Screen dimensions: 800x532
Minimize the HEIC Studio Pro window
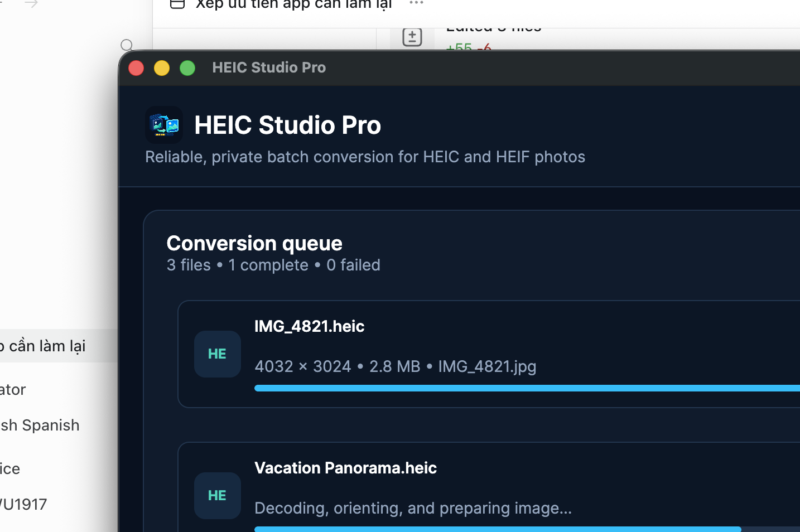[162, 68]
